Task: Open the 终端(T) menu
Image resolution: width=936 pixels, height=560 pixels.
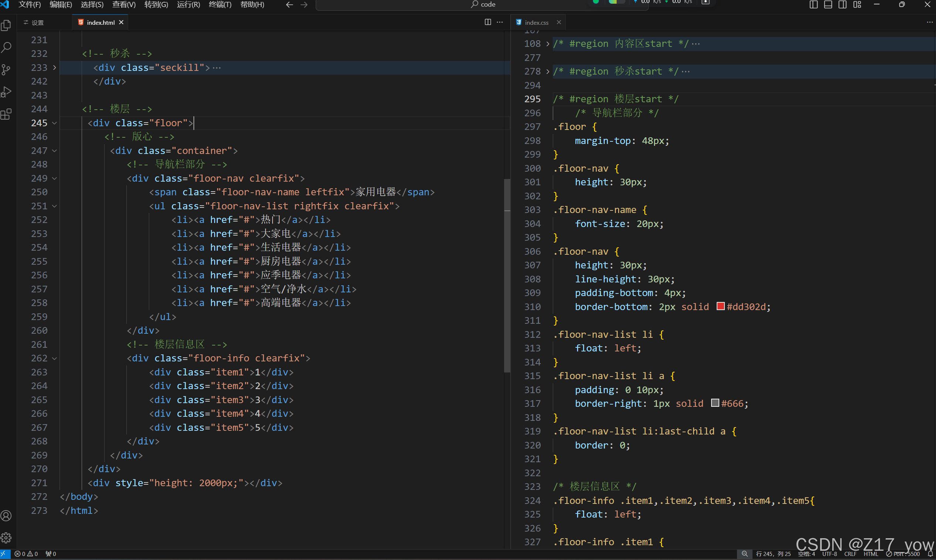Action: click(220, 4)
